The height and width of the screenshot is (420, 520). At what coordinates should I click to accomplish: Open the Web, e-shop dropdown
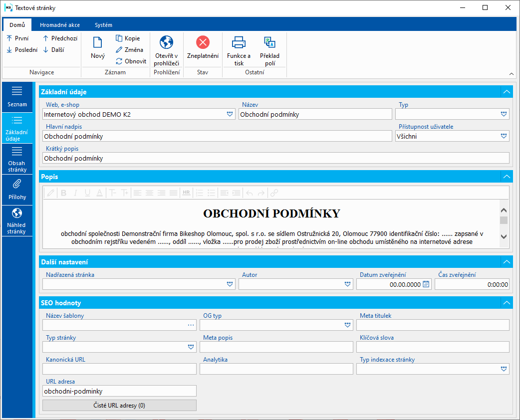click(x=230, y=114)
